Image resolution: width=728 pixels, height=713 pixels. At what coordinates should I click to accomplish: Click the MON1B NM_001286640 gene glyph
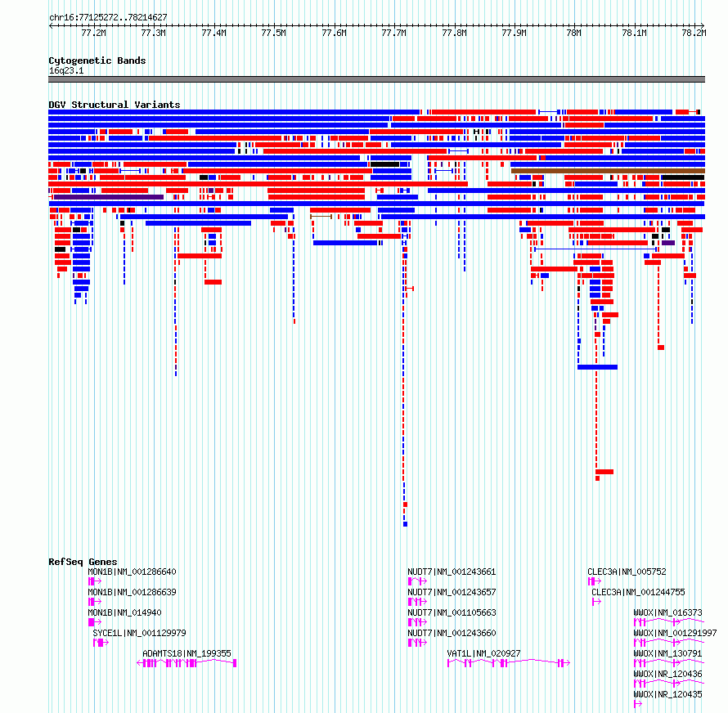[x=95, y=581]
